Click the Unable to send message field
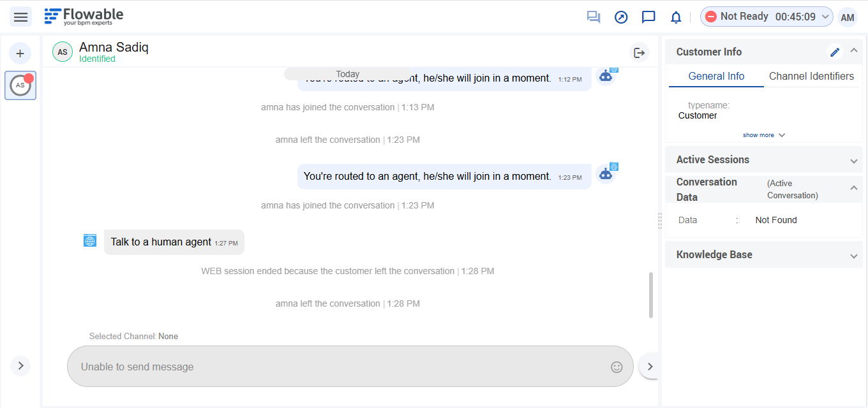 click(338, 367)
